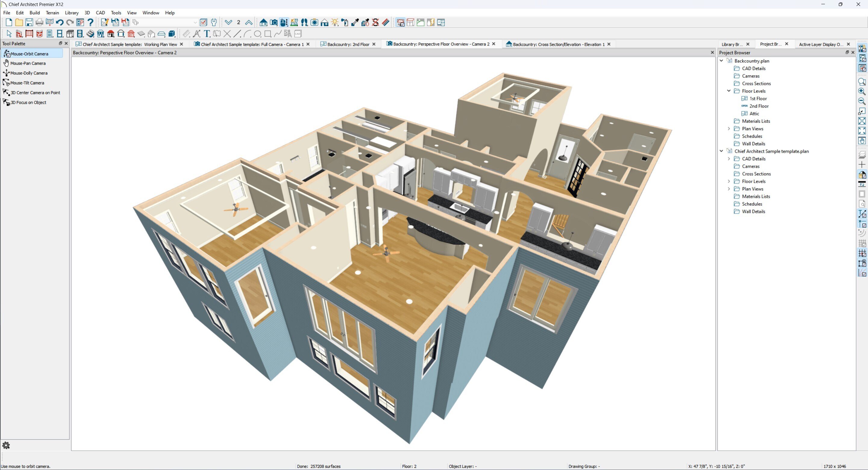The image size is (868, 470).
Task: Collapse Floor Levels under Backcountry.plan
Action: tap(729, 91)
